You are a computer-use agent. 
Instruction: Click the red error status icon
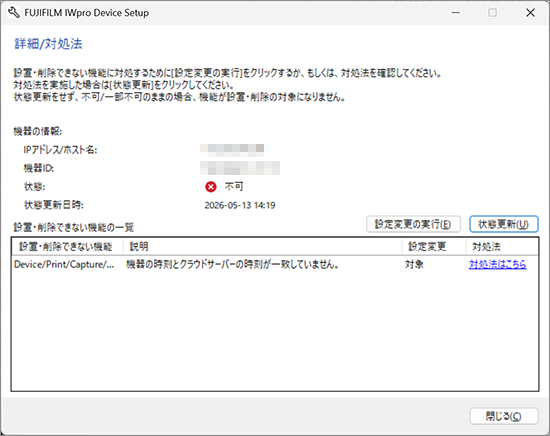coord(211,187)
